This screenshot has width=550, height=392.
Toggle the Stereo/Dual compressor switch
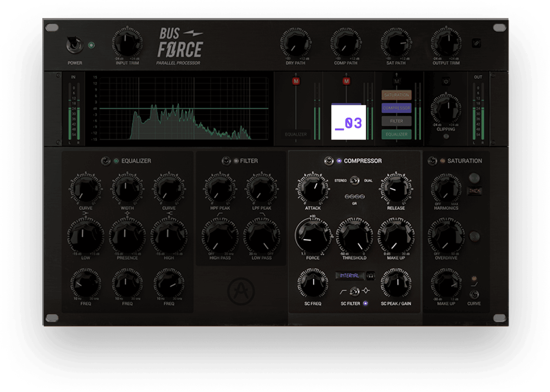click(355, 180)
